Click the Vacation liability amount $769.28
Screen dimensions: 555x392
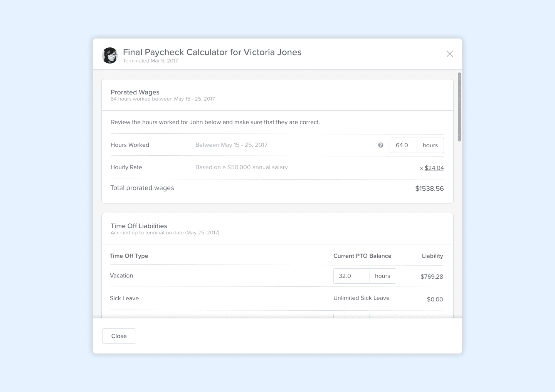(x=432, y=276)
